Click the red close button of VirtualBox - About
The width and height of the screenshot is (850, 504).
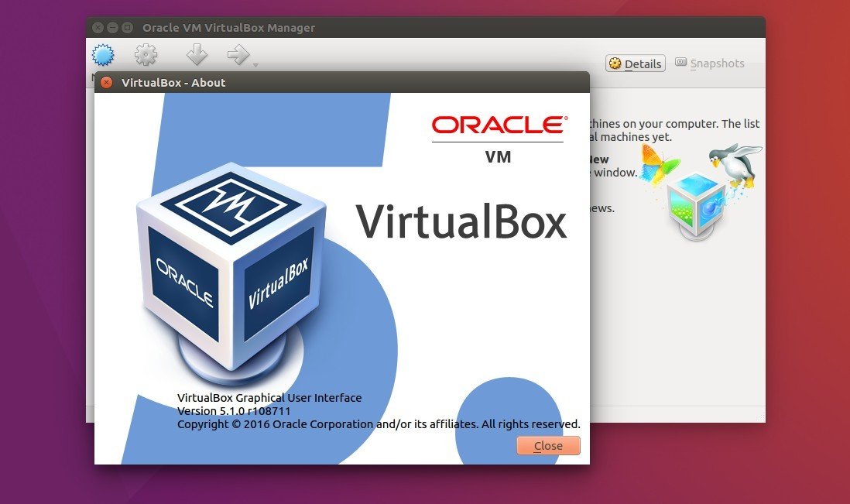tap(107, 82)
